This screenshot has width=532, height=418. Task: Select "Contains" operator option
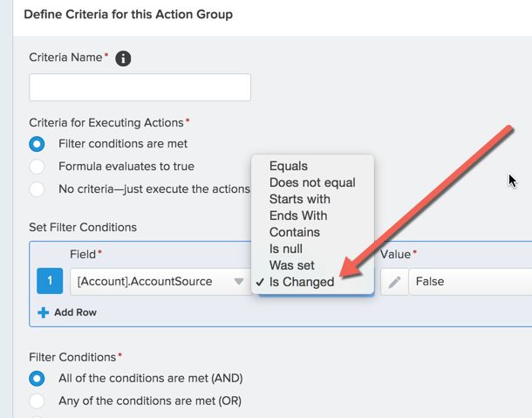tap(294, 232)
